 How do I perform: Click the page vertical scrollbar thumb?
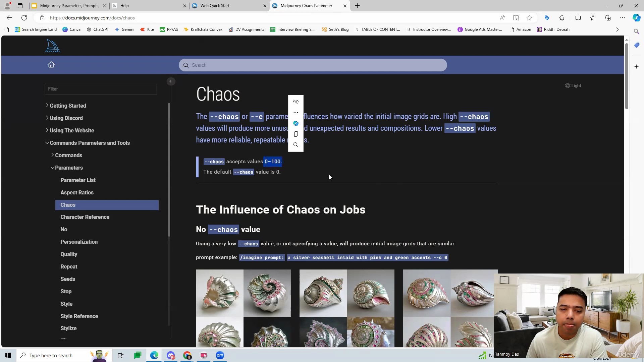click(x=626, y=76)
